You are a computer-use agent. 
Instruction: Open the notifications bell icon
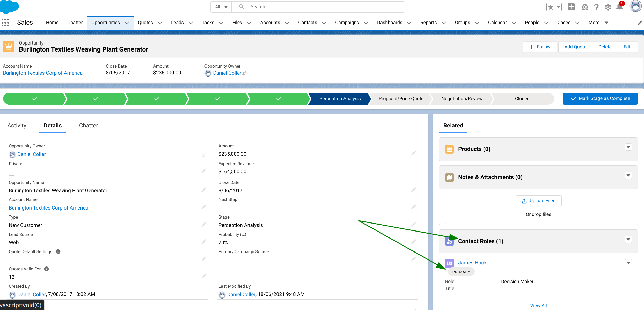(620, 6)
